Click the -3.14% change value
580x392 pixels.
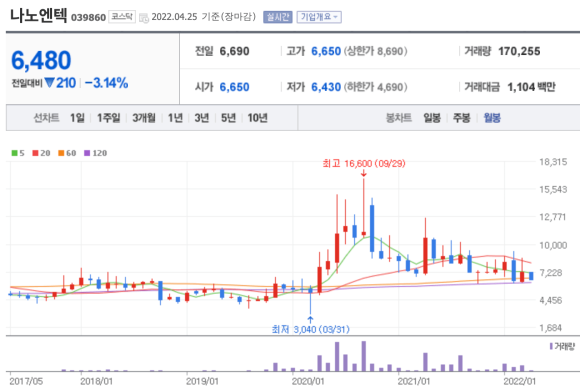pos(107,83)
